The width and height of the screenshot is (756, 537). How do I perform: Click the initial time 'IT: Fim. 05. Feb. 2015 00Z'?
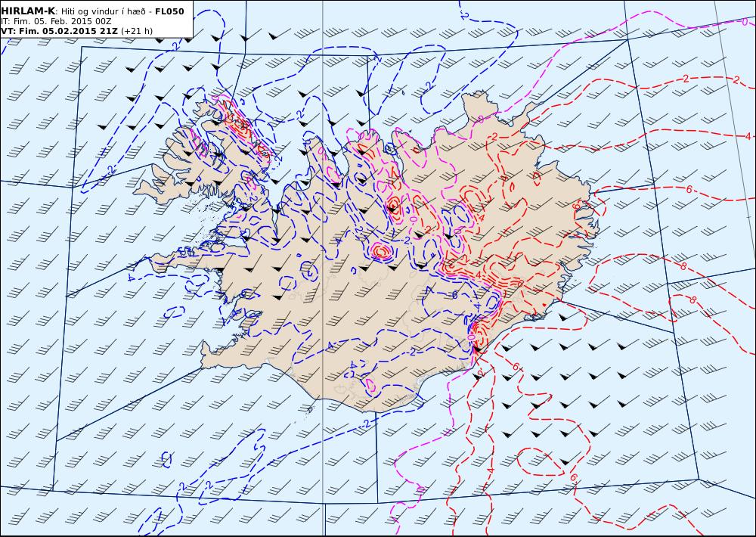56,22
